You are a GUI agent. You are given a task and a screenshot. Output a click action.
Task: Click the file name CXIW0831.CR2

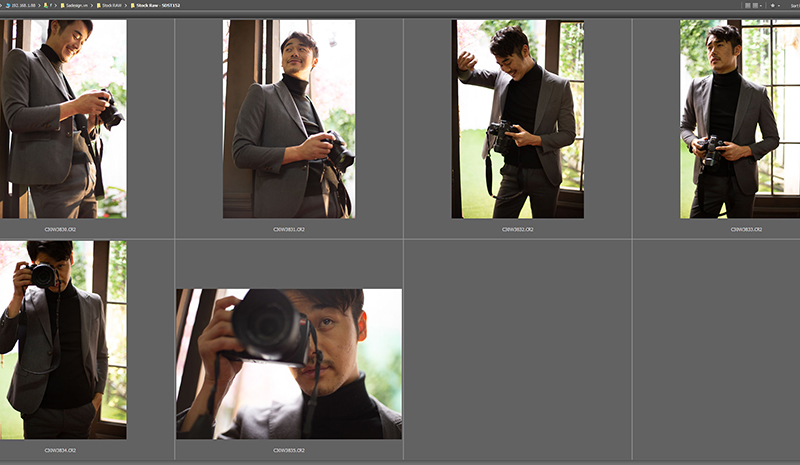tap(289, 230)
